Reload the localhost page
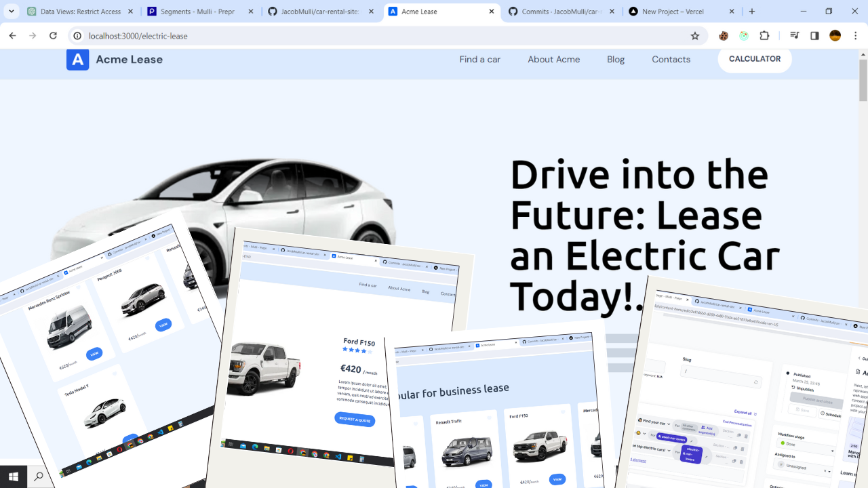This screenshot has height=488, width=868. click(53, 36)
